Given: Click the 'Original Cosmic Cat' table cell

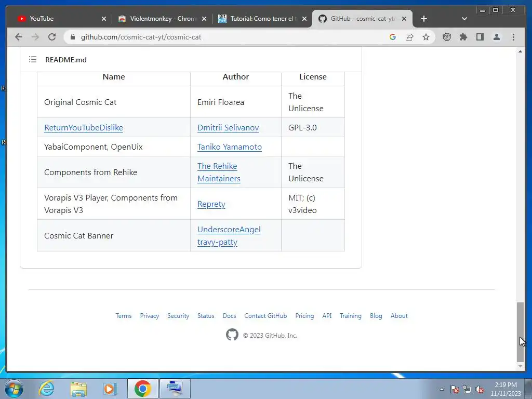Looking at the screenshot, I should coord(114,102).
